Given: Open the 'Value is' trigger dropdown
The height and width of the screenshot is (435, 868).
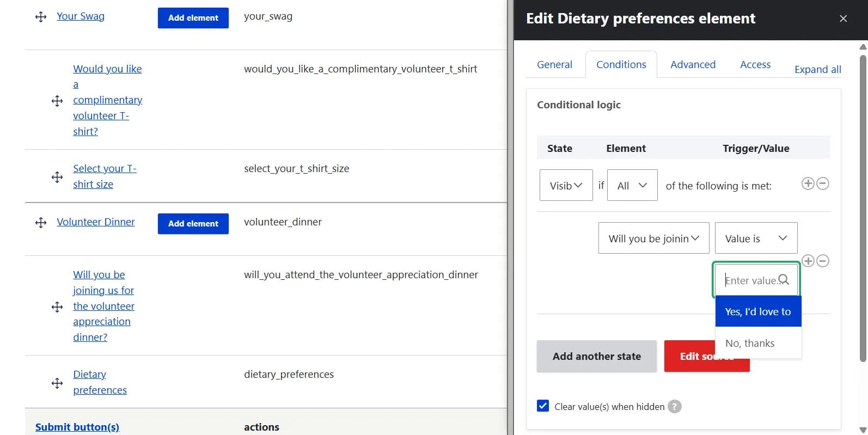Looking at the screenshot, I should 756,238.
